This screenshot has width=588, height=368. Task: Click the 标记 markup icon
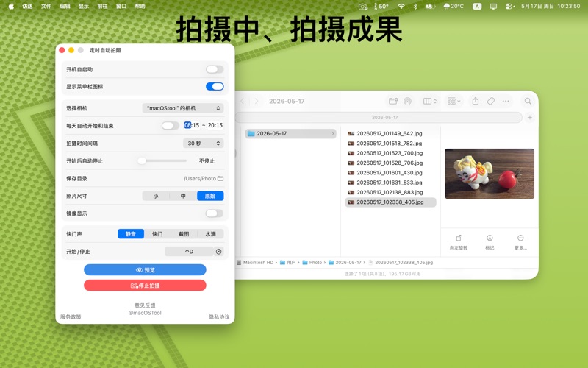[490, 238]
